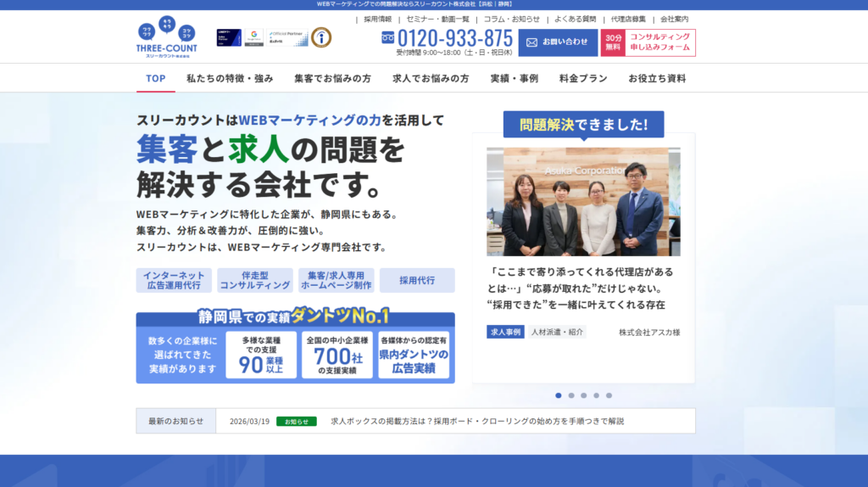This screenshot has width=868, height=487.
Task: Select the third carousel pagination dot
Action: (x=584, y=395)
